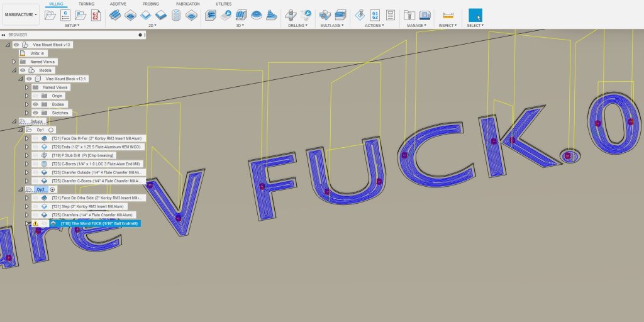
Task: Click the Drill operation icon
Action: 291,14
